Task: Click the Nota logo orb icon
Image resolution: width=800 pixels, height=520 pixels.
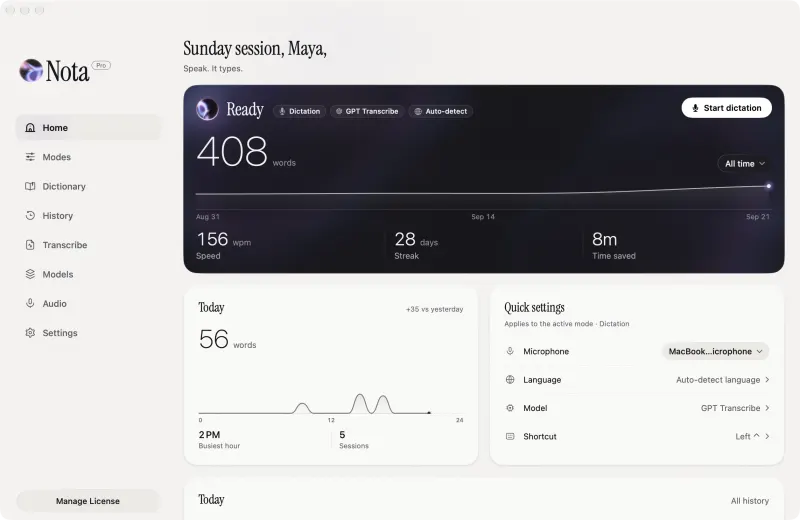Action: (31, 70)
